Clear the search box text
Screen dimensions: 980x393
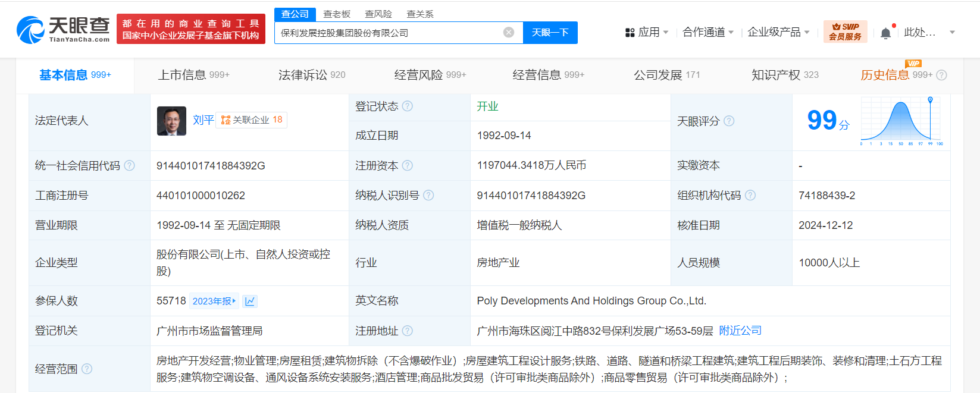point(509,33)
